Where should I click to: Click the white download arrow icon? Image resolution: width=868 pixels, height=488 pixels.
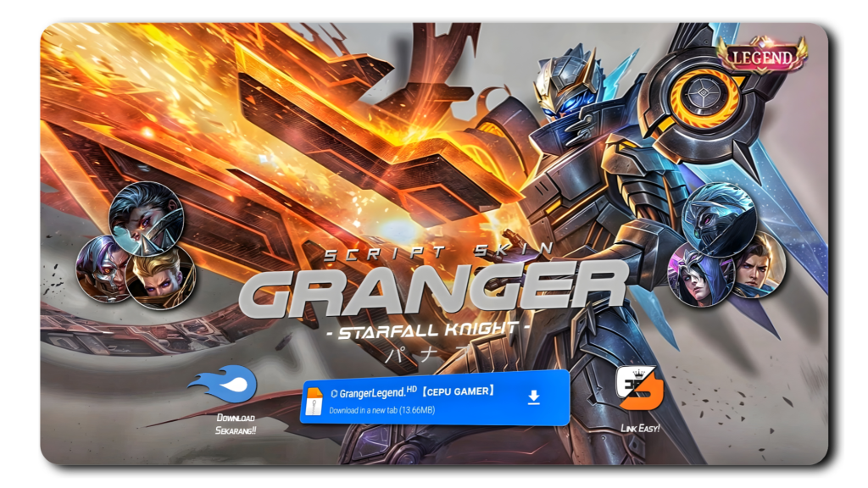click(x=533, y=397)
